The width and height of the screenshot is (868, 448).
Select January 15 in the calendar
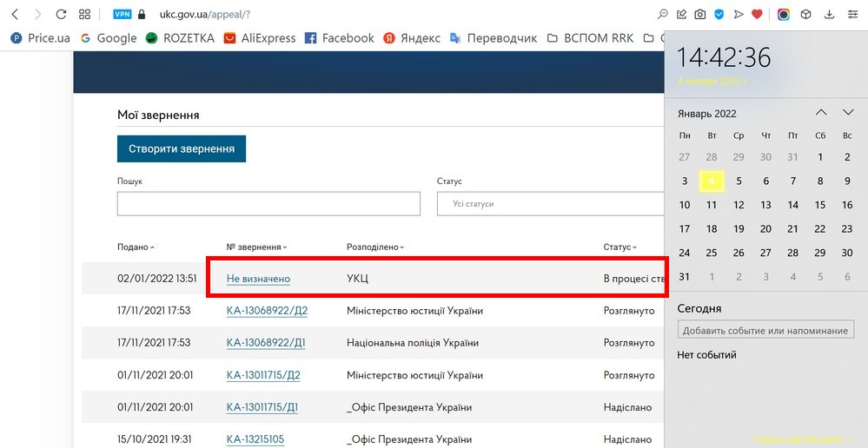(x=820, y=205)
